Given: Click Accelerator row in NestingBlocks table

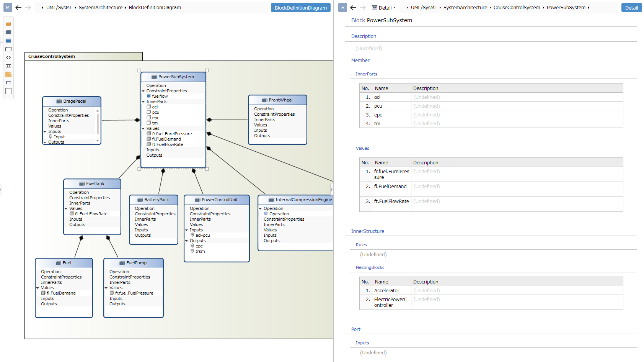Looking at the screenshot, I should pyautogui.click(x=491, y=291).
